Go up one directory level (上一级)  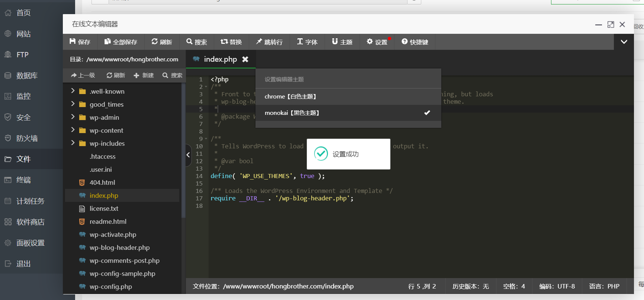(83, 75)
